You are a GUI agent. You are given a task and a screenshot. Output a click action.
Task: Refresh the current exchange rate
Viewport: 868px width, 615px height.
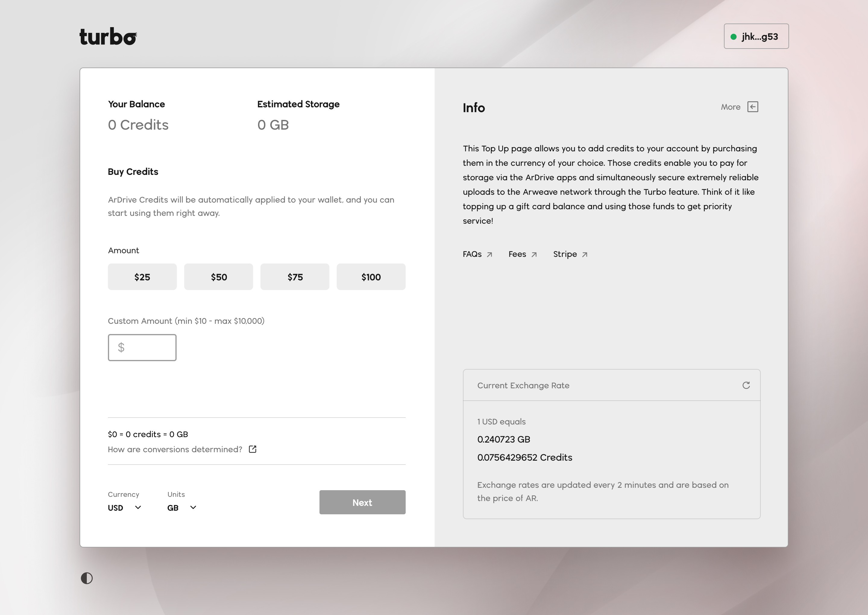coord(746,385)
